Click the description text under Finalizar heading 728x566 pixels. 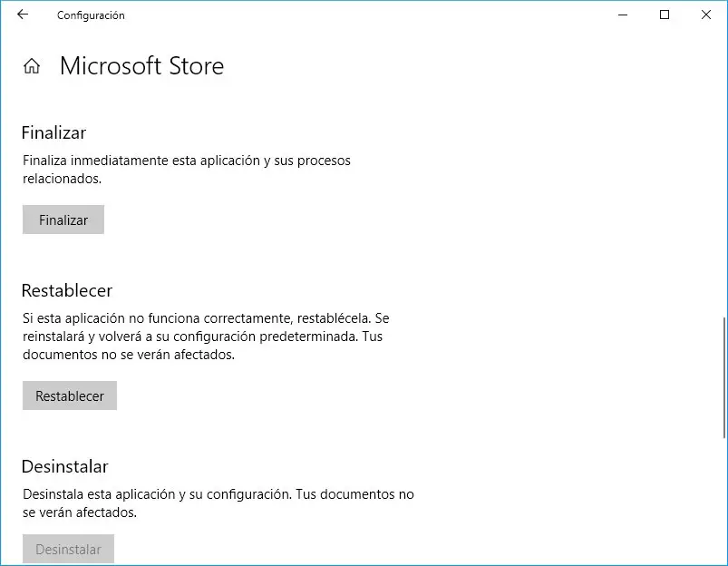tap(186, 170)
